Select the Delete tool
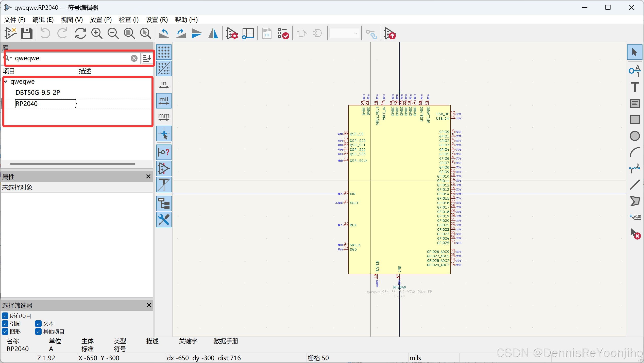The image size is (644, 363). click(x=635, y=233)
